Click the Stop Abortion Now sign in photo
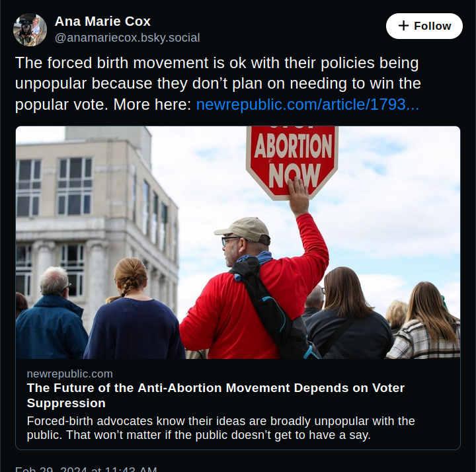476x472 pixels. coord(292,157)
